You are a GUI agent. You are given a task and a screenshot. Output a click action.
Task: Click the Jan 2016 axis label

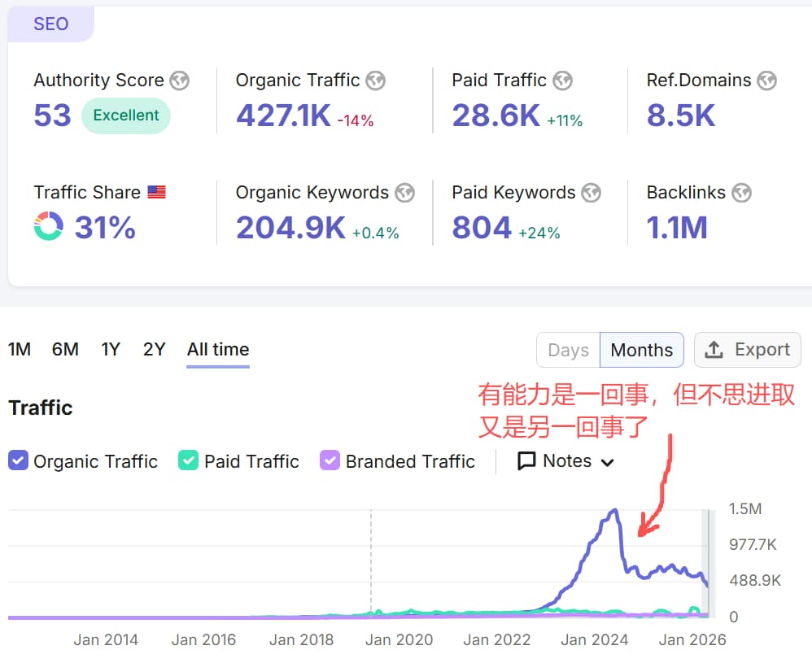point(203,640)
